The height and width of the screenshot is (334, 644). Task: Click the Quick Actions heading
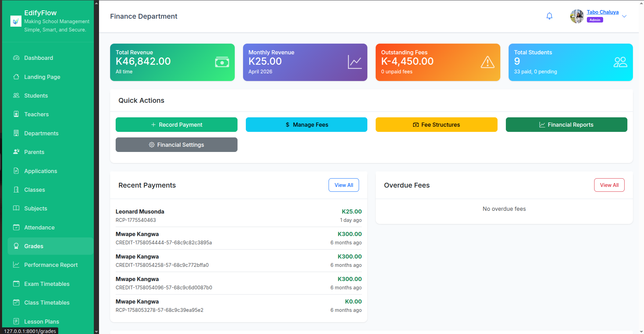[141, 100]
